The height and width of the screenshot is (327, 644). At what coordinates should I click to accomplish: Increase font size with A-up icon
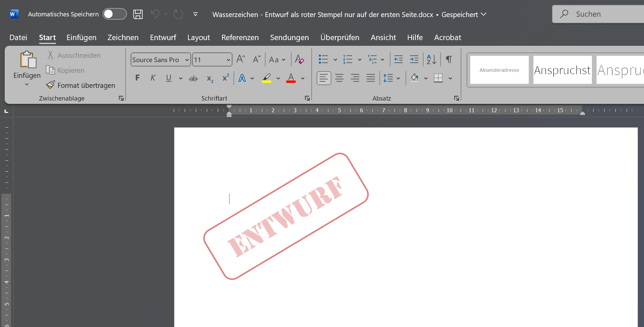(x=241, y=59)
